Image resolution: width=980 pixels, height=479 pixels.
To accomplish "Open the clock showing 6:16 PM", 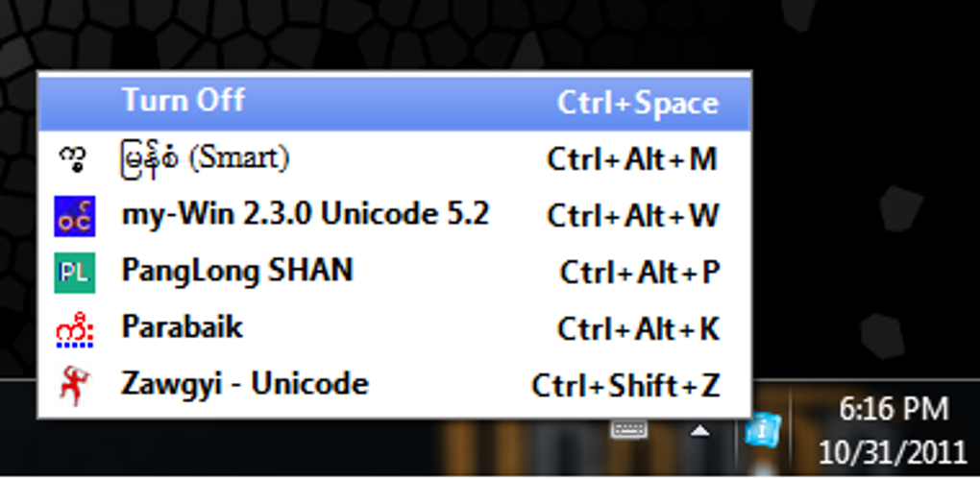I will (x=893, y=410).
